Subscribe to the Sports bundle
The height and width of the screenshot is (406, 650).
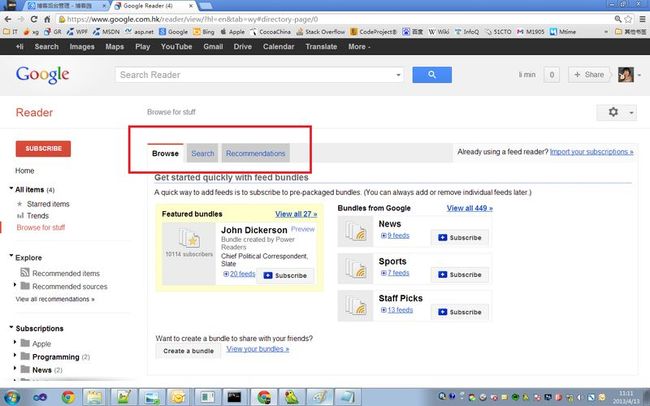point(460,275)
